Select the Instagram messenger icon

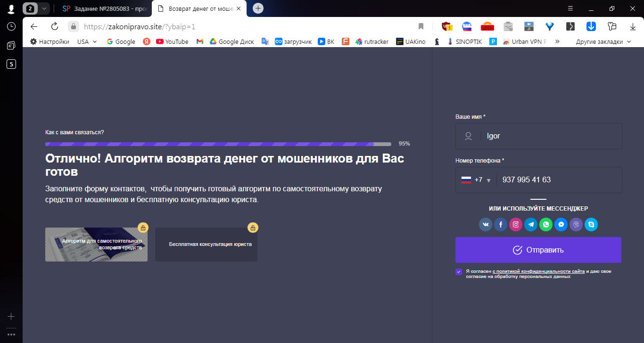click(x=516, y=224)
